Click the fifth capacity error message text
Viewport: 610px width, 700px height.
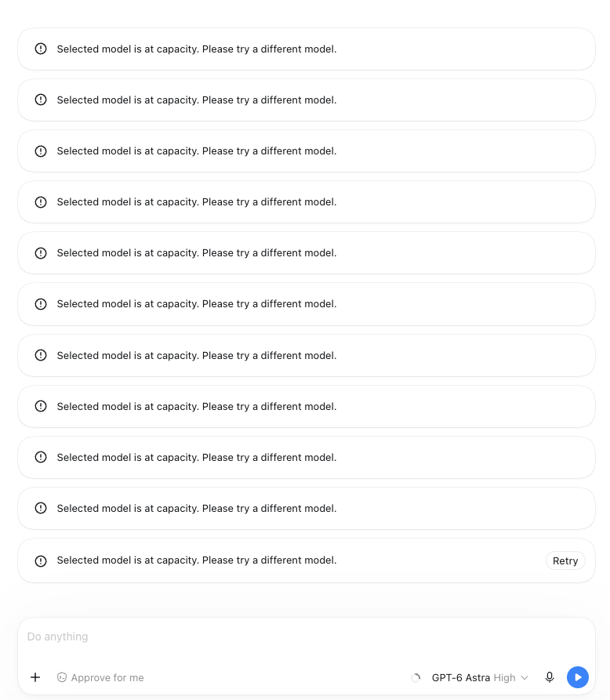(x=197, y=252)
